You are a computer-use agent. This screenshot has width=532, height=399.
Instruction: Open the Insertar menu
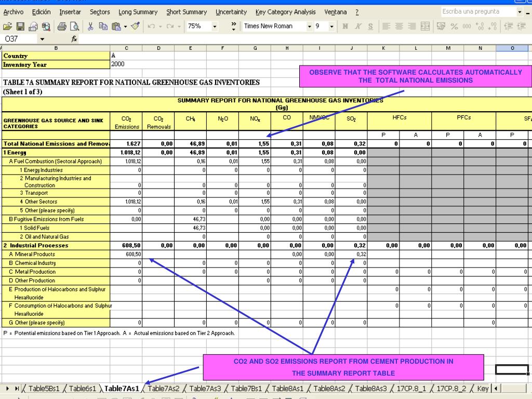[70, 12]
